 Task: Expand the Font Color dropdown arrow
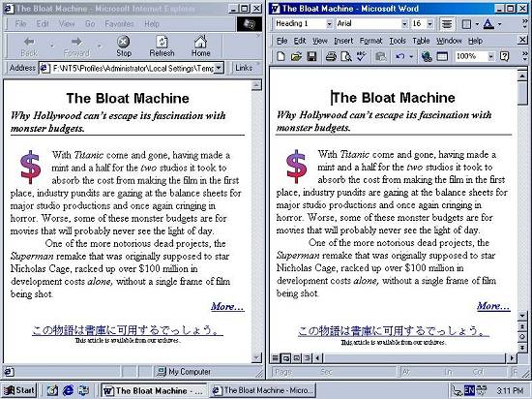tap(499, 24)
